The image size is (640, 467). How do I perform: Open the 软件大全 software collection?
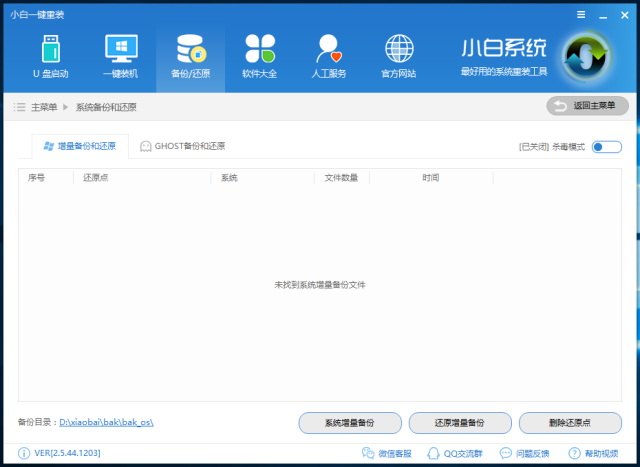click(x=259, y=56)
